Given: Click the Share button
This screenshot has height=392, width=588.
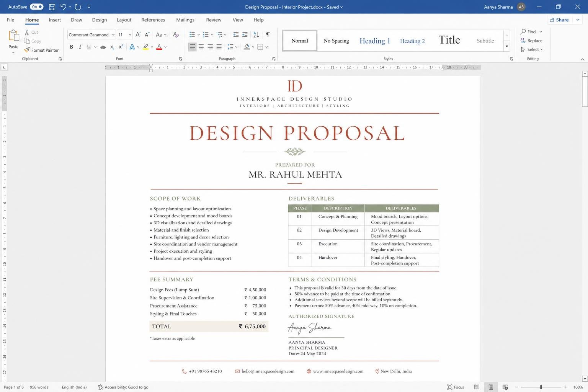Looking at the screenshot, I should coord(559,20).
